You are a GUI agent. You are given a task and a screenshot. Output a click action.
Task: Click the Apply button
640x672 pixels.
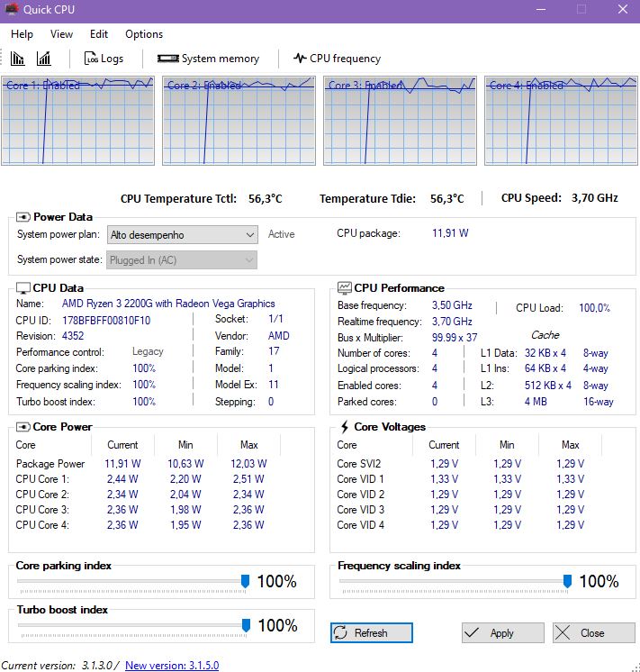pyautogui.click(x=503, y=633)
